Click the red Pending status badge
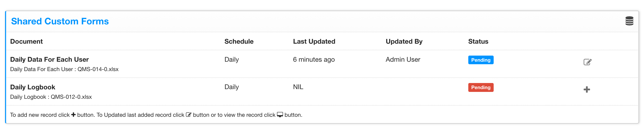 481,88
